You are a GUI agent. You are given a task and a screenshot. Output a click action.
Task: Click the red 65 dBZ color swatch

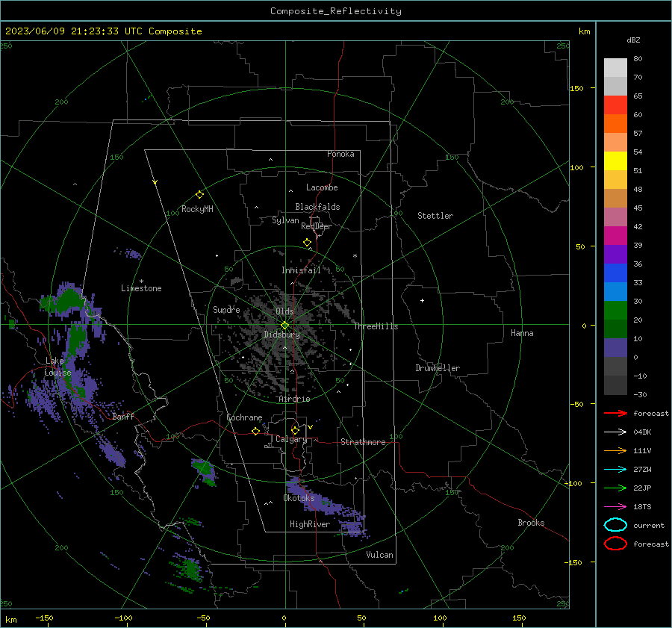click(x=615, y=105)
